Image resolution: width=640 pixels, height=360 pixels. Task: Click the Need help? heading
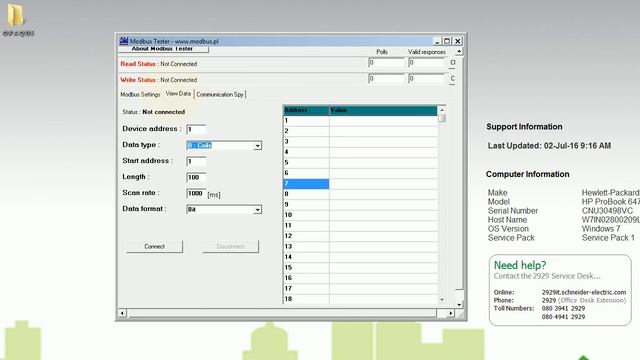(x=520, y=265)
